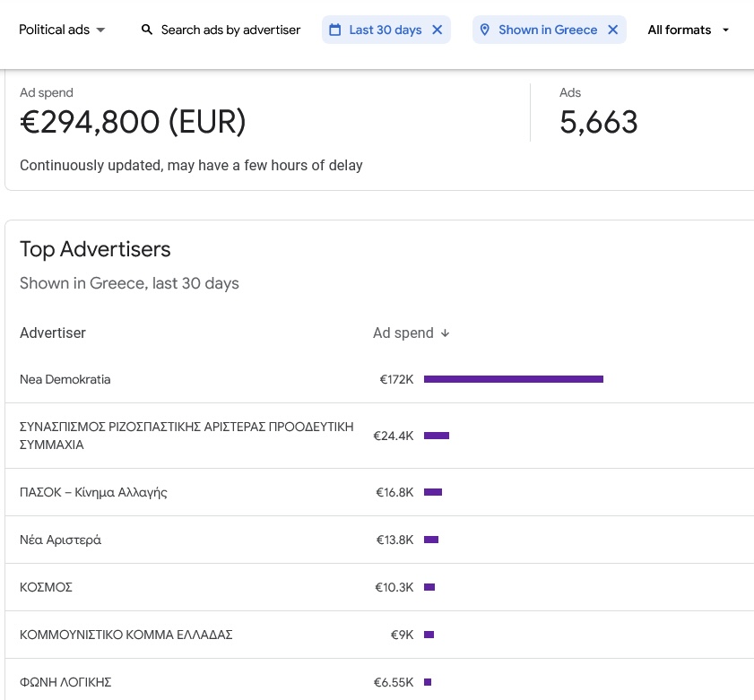
Task: Select the ΦΩΝΗ ΛΟΓΙΚΗΣ advertiser
Action: click(x=65, y=682)
